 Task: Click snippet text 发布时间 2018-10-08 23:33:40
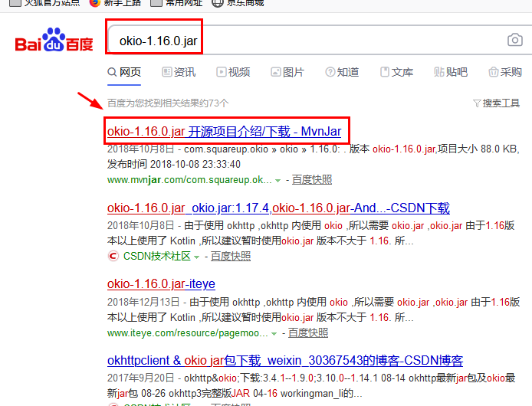pyautogui.click(x=174, y=164)
